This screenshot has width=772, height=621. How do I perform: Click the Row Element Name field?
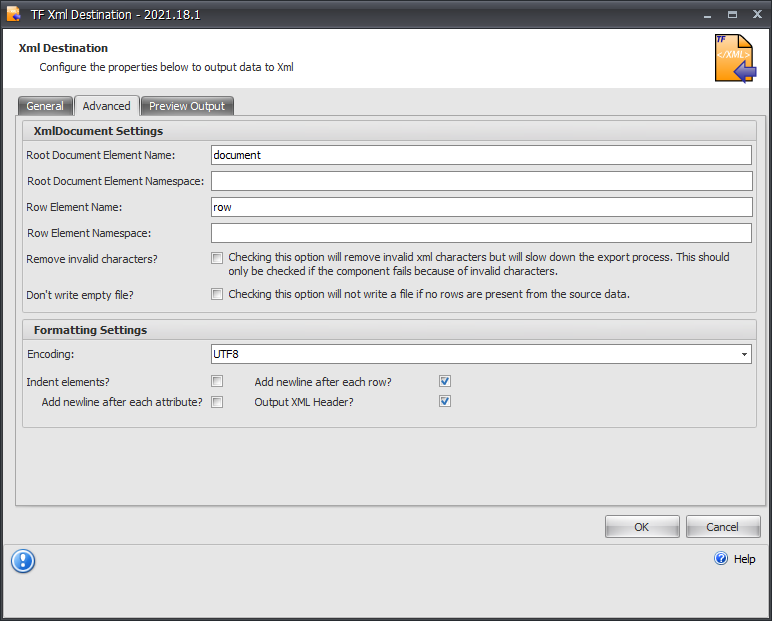pos(482,207)
